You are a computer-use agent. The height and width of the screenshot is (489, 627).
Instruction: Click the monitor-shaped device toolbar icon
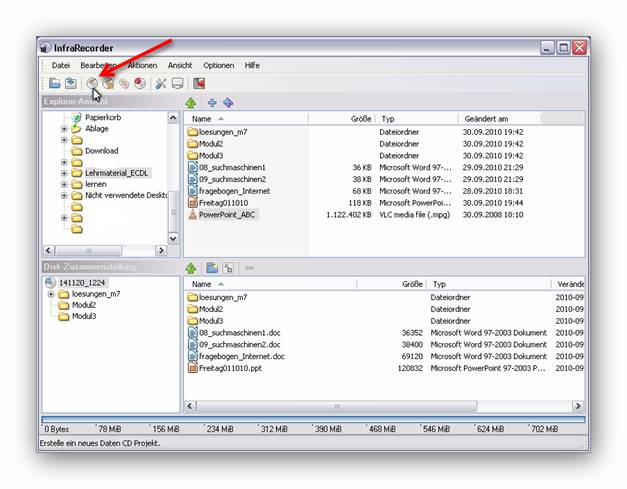[177, 83]
